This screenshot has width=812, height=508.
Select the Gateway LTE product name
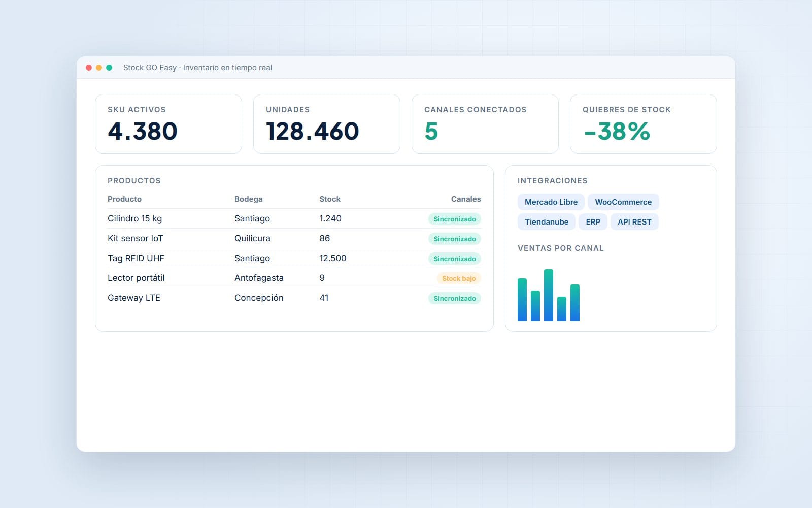[x=134, y=298]
